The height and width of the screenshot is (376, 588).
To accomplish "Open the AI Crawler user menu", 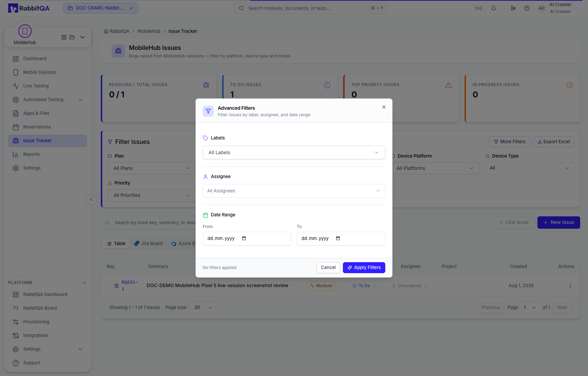I will [558, 8].
